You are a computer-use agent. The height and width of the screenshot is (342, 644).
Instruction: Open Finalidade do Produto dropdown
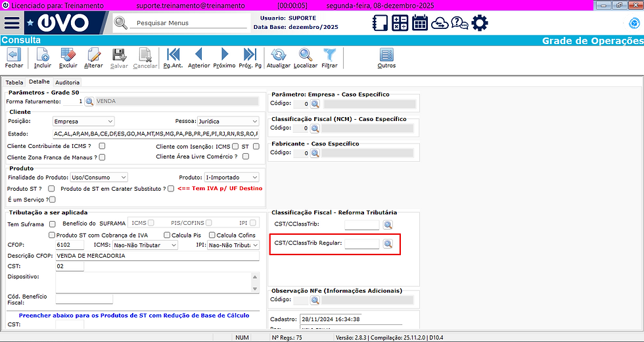(x=99, y=177)
